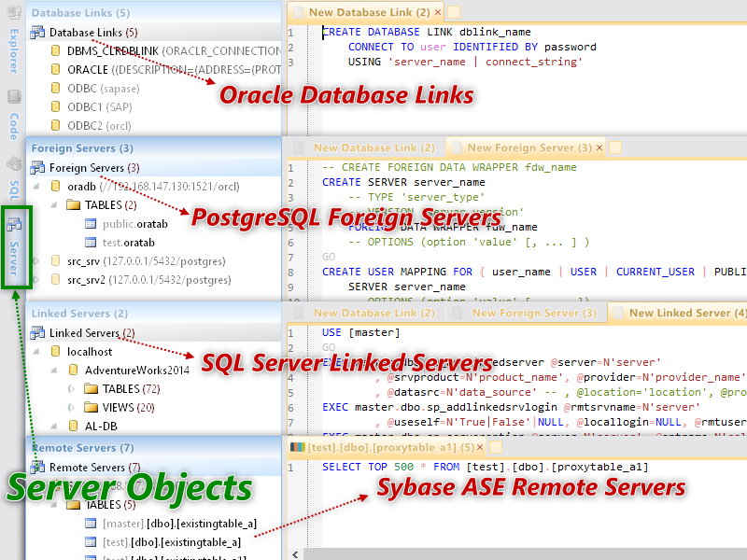The image size is (747, 560).
Task: Select the ORACLE database link icon
Action: [x=56, y=69]
